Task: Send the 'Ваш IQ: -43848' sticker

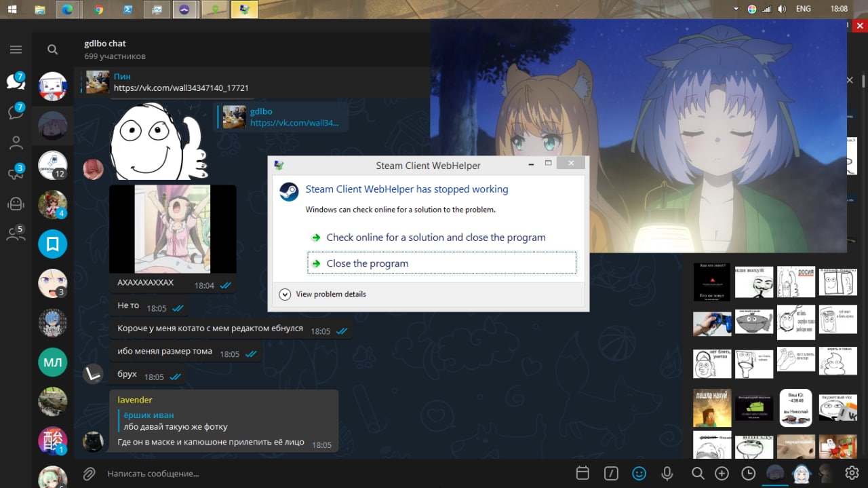Action: pyautogui.click(x=796, y=407)
